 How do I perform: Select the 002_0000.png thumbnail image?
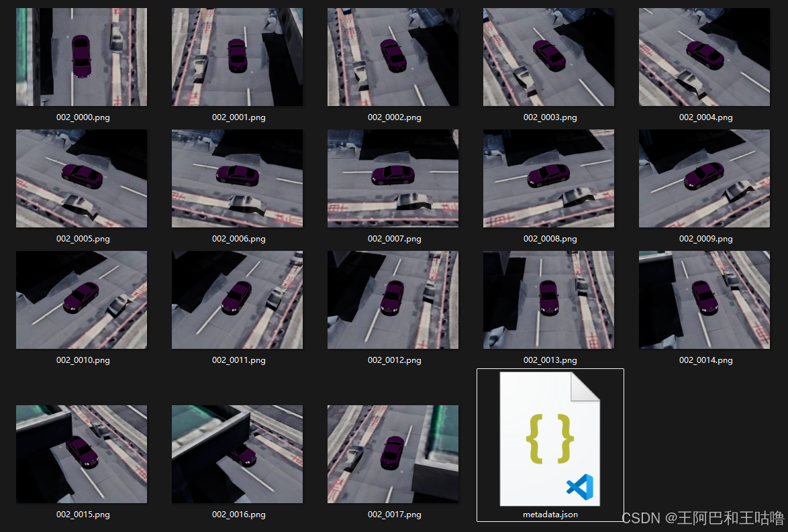click(x=81, y=57)
